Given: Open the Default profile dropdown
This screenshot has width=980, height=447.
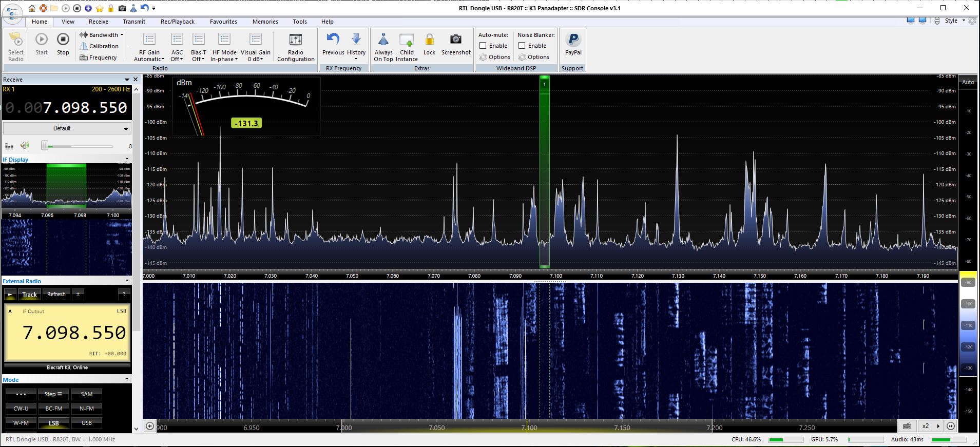Looking at the screenshot, I should tap(67, 128).
